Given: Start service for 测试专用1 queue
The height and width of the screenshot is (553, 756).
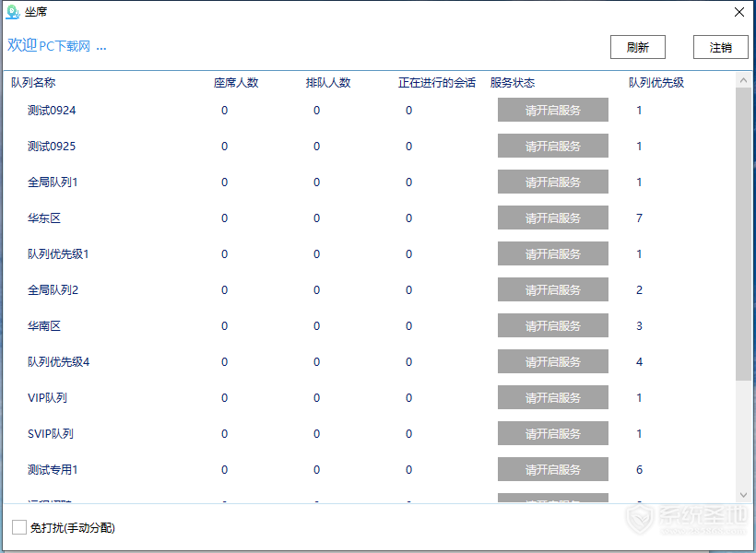Looking at the screenshot, I should (x=552, y=470).
